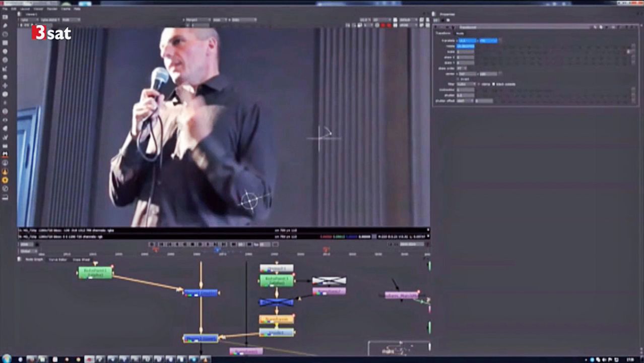Open the viewer alpha channel dropdown
Screen dimensions: 644x363
point(49,20)
